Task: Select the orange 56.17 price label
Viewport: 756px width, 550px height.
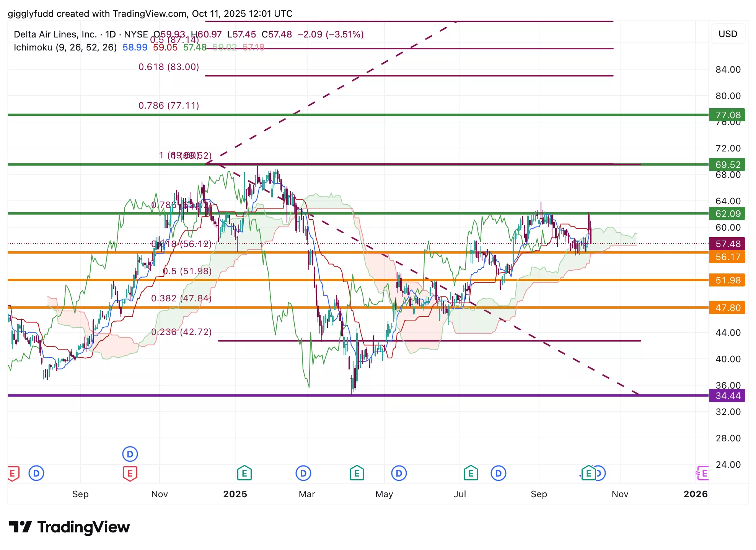Action: (x=727, y=257)
